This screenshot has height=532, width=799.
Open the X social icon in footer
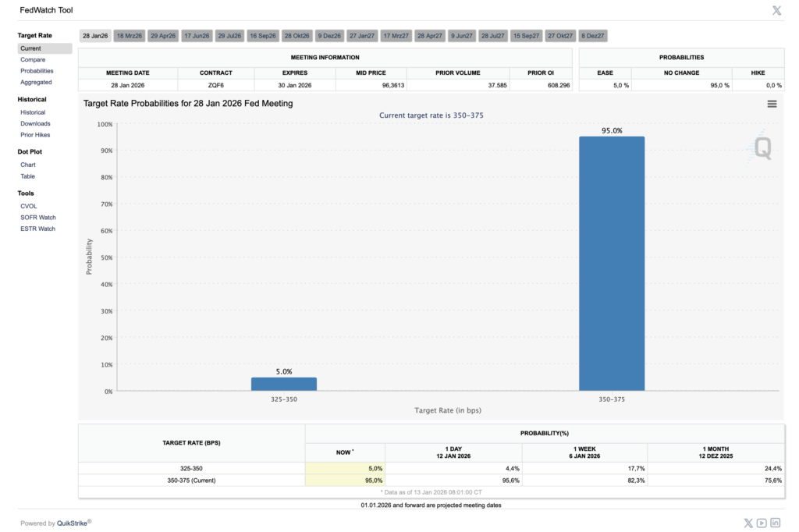[748, 523]
